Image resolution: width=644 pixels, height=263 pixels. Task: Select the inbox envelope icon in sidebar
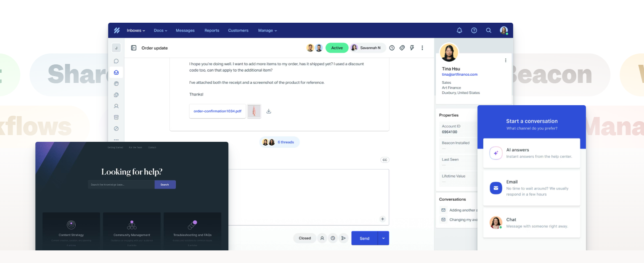click(116, 72)
